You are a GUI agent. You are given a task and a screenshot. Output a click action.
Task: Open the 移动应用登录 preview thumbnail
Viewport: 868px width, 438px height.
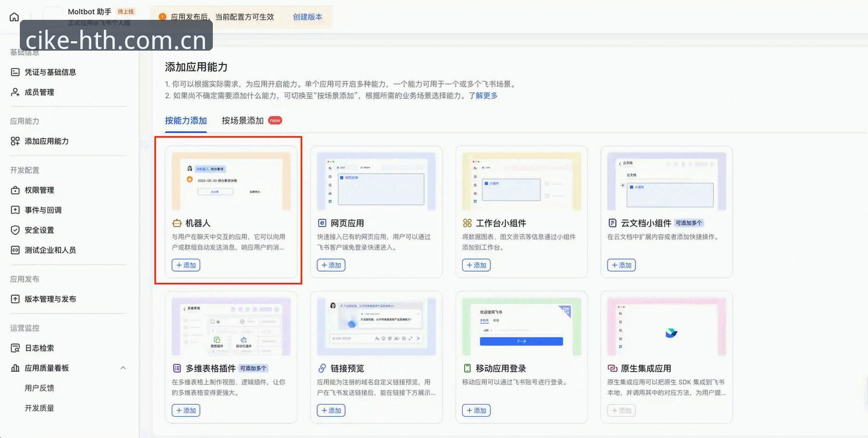(521, 326)
